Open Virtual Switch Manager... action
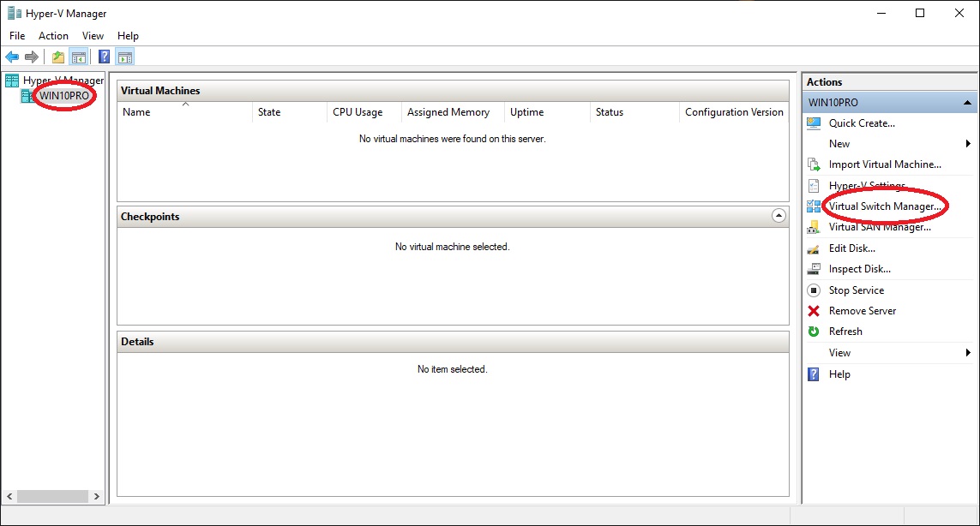 coord(885,206)
